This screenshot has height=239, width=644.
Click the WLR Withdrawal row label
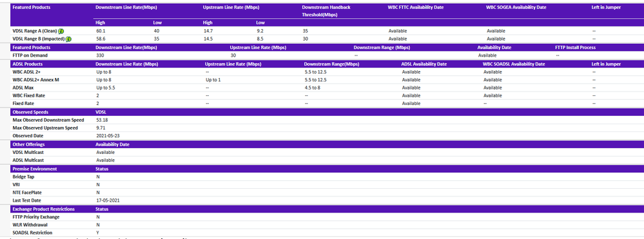coord(31,225)
